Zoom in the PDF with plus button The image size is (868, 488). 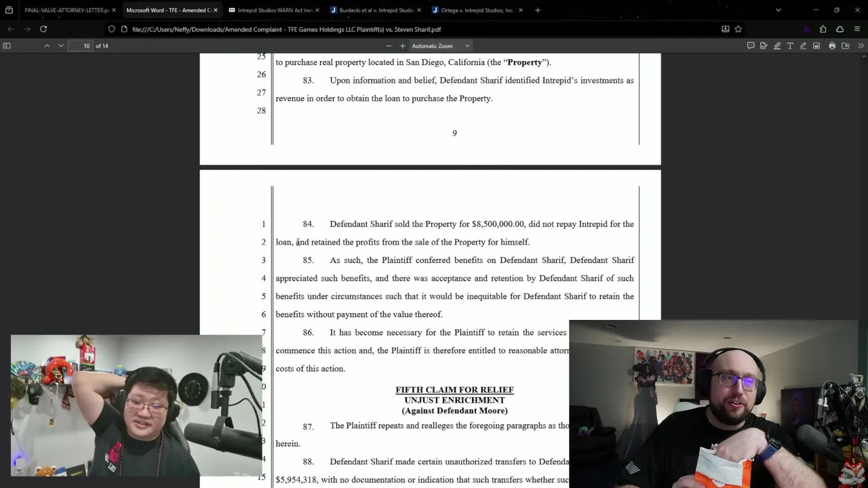click(x=402, y=46)
